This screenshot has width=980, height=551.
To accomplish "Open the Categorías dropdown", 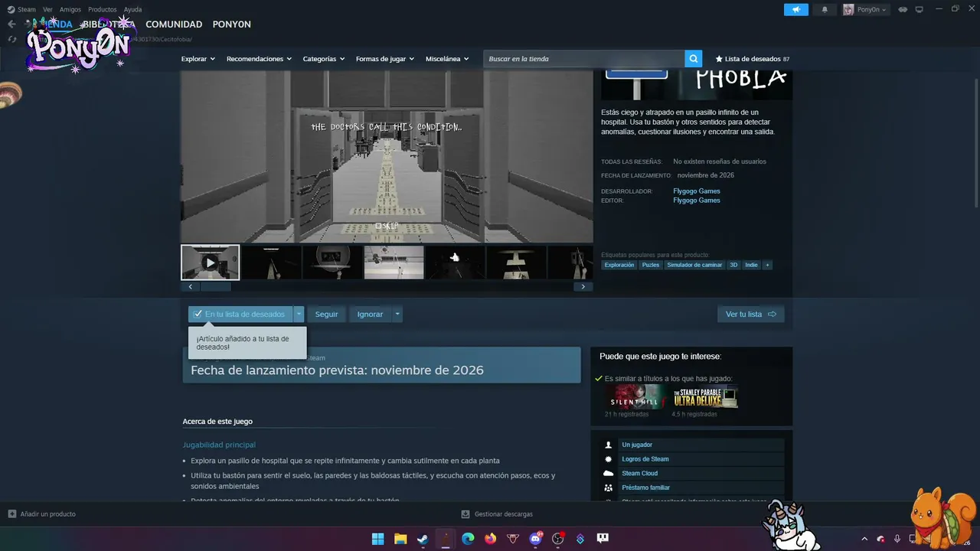I will point(324,59).
